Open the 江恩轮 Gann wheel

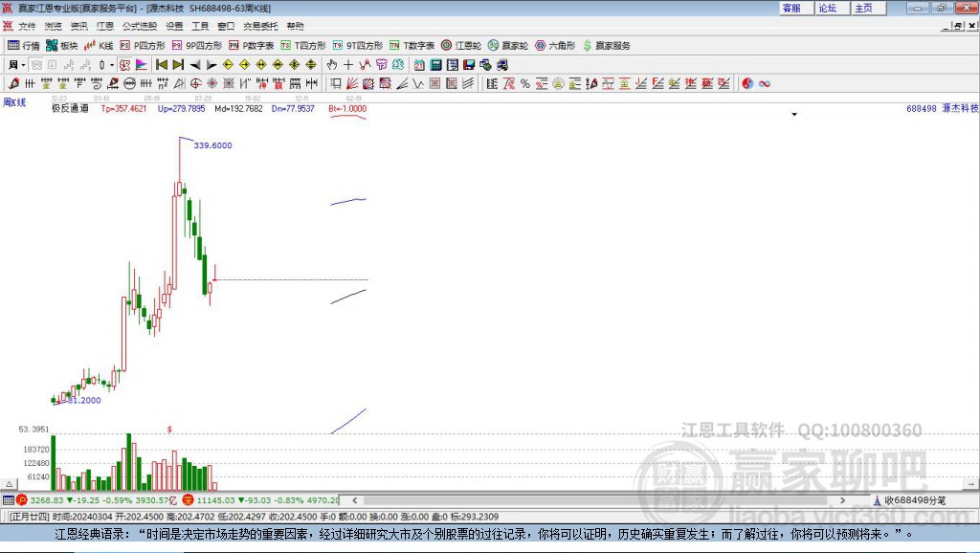[x=461, y=46]
